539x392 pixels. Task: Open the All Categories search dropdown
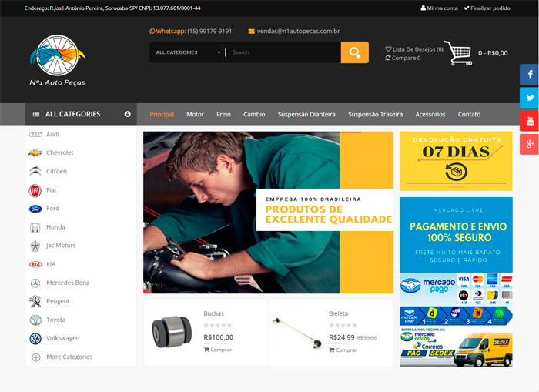(188, 52)
